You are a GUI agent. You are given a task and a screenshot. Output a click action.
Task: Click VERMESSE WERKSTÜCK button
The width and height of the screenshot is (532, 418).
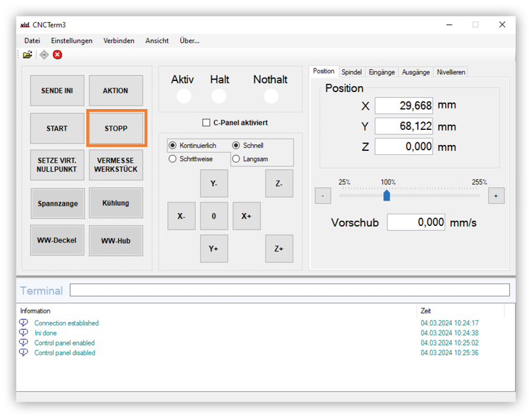click(116, 165)
